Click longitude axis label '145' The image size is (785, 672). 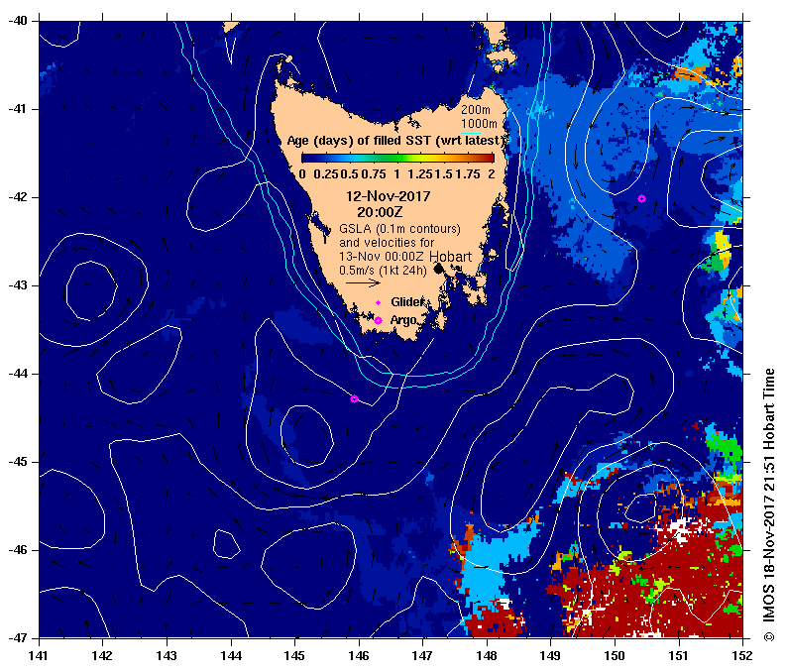coord(295,655)
